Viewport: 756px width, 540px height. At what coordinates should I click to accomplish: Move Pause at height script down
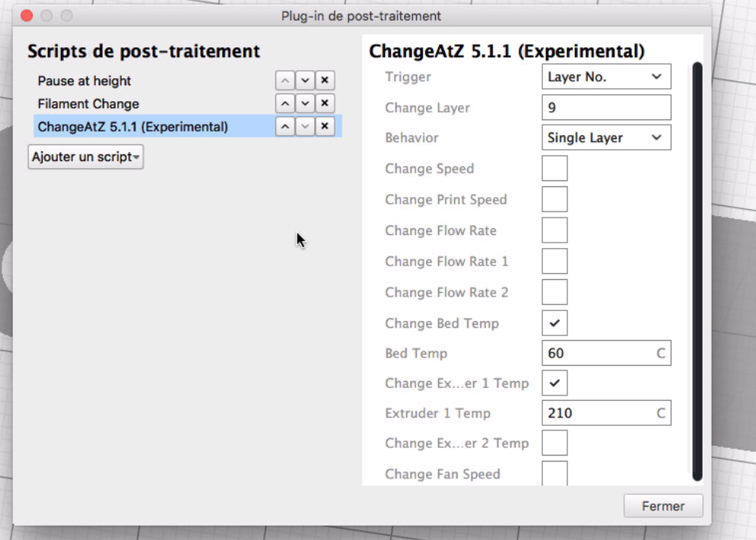click(305, 81)
